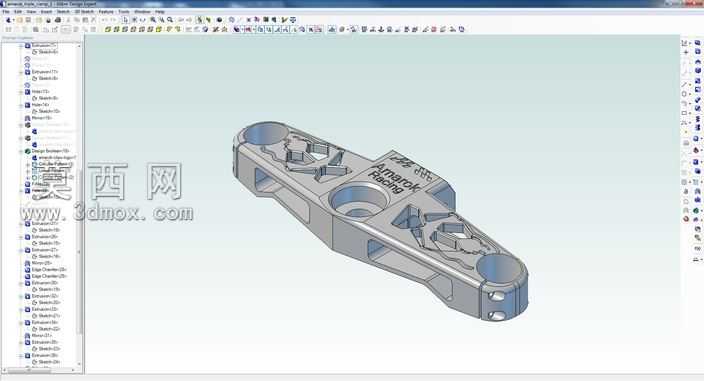704x381 pixels.
Task: Select Mirror<31> in the design tree
Action: 42,335
